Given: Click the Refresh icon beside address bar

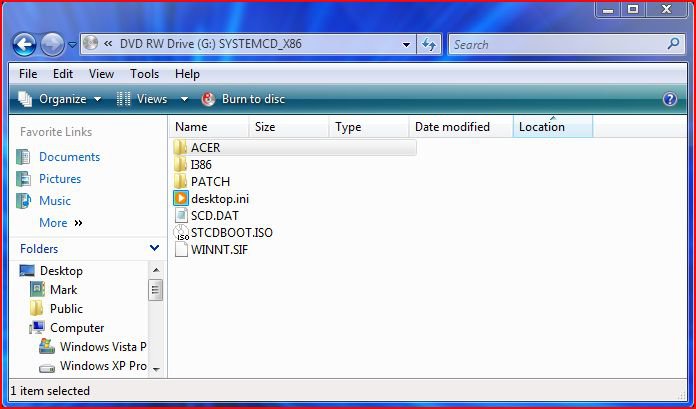Looking at the screenshot, I should tap(429, 44).
